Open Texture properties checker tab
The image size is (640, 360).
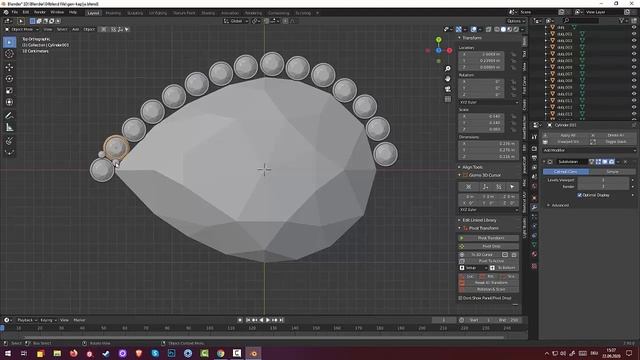(x=534, y=266)
